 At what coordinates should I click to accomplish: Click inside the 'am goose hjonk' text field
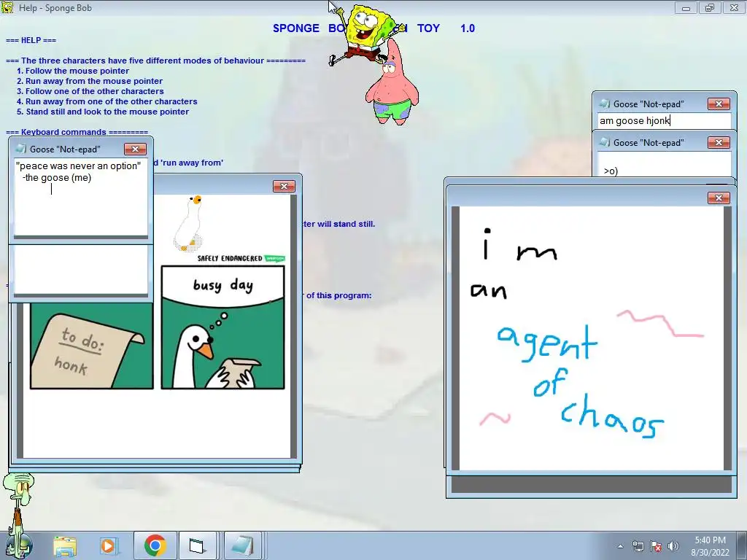664,120
